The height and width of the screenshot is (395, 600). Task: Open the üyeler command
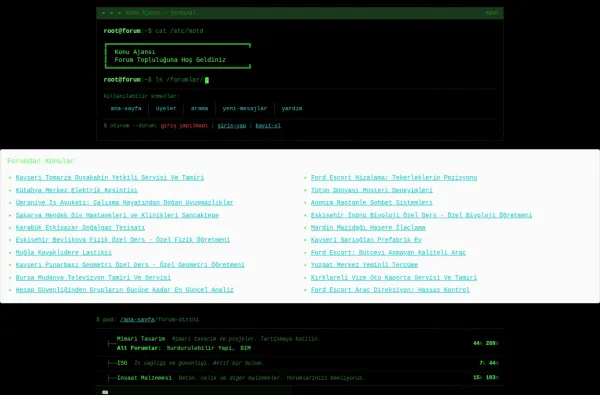click(166, 108)
